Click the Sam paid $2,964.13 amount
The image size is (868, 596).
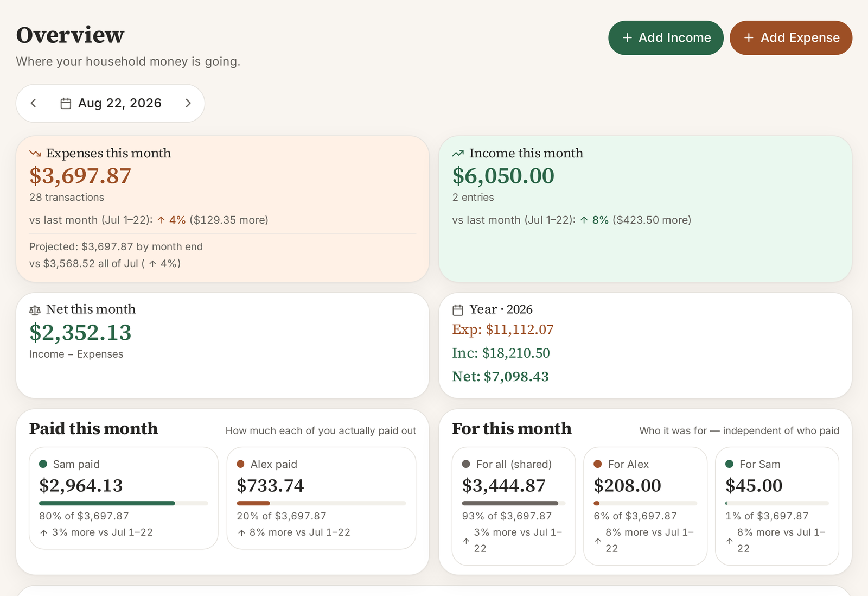click(x=81, y=485)
